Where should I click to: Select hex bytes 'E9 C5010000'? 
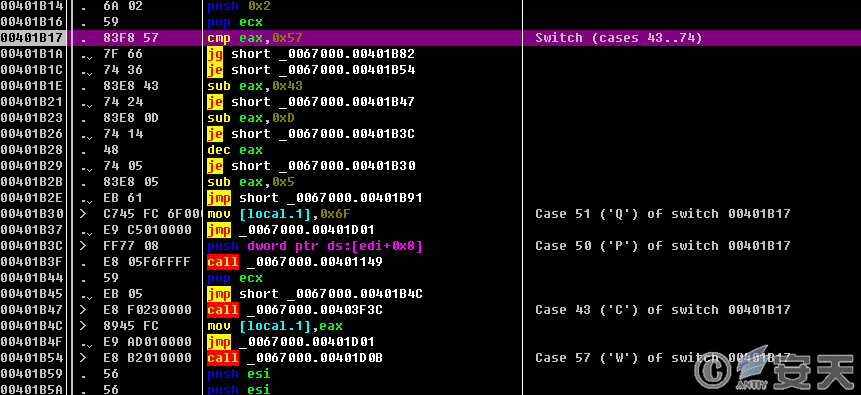point(147,230)
